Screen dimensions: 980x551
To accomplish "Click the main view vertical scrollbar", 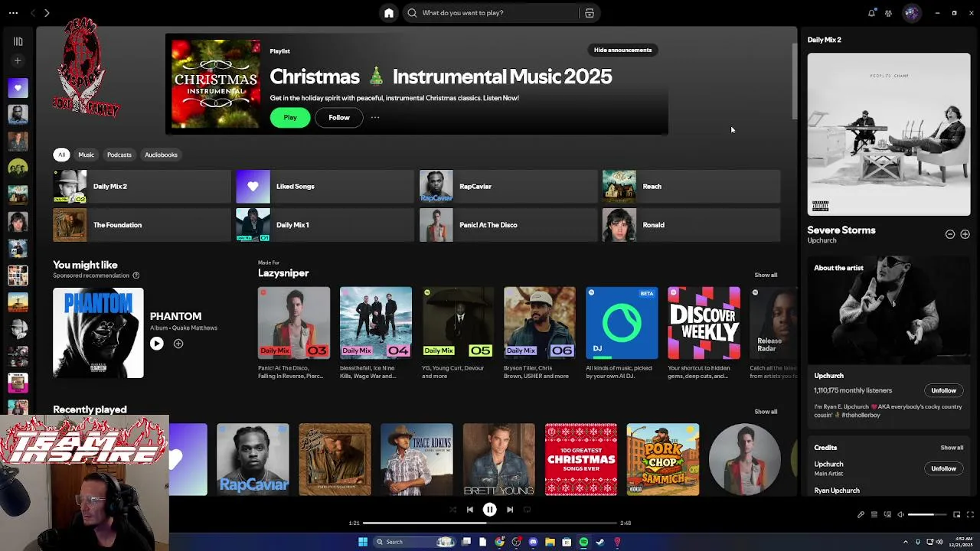I will 793,80.
